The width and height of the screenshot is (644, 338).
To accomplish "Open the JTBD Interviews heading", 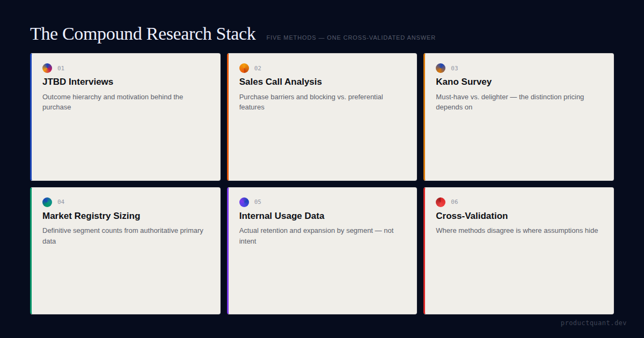I will [78, 82].
